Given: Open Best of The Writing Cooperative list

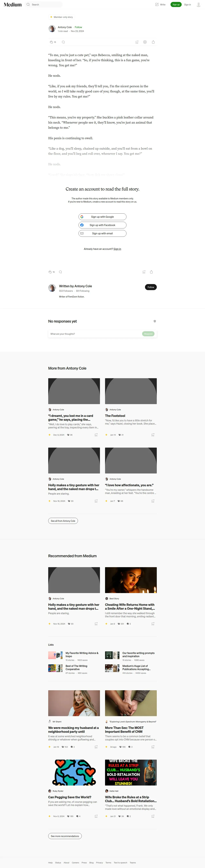Looking at the screenshot, I should [76, 668].
